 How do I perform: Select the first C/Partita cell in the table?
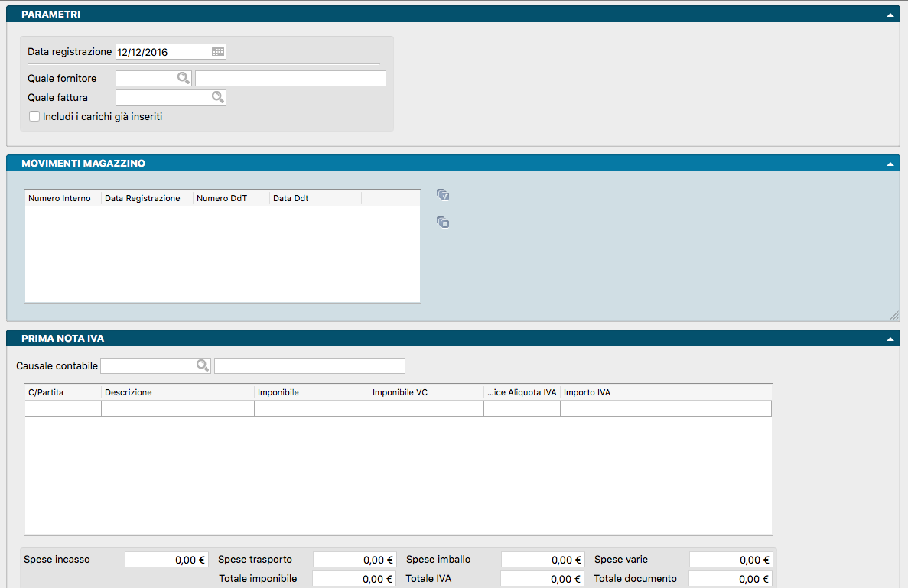(63, 409)
